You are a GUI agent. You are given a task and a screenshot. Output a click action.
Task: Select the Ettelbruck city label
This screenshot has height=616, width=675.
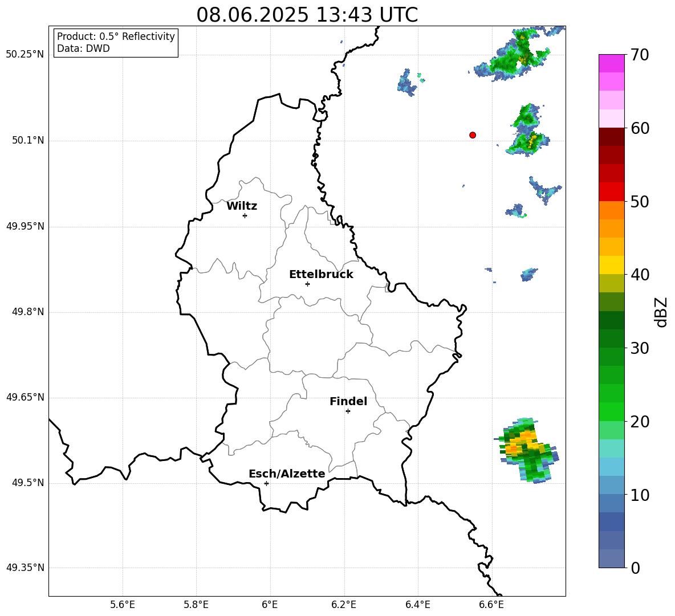click(x=321, y=275)
